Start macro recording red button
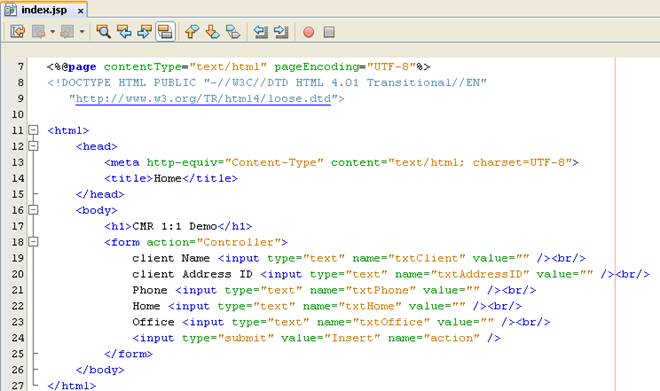 tap(309, 32)
